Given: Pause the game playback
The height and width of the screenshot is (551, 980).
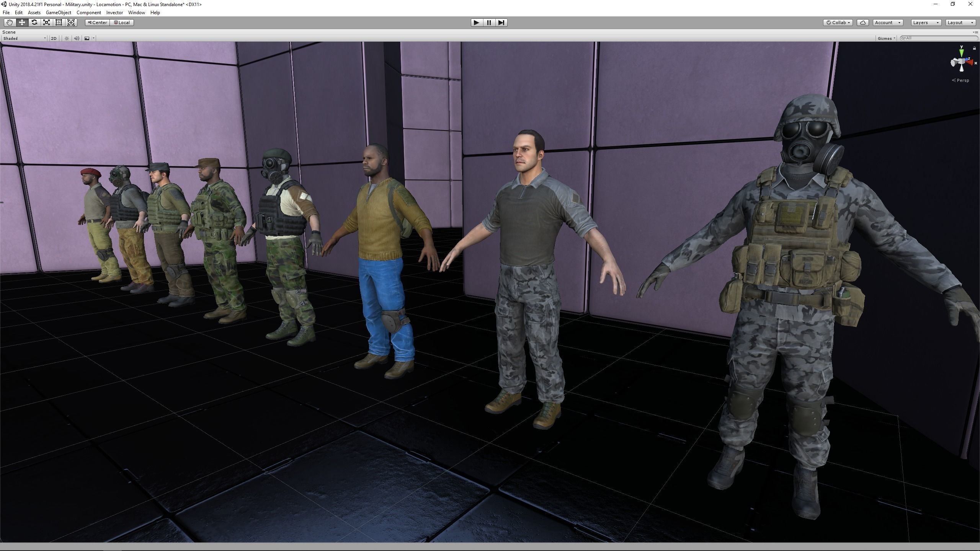Looking at the screenshot, I should 489,23.
